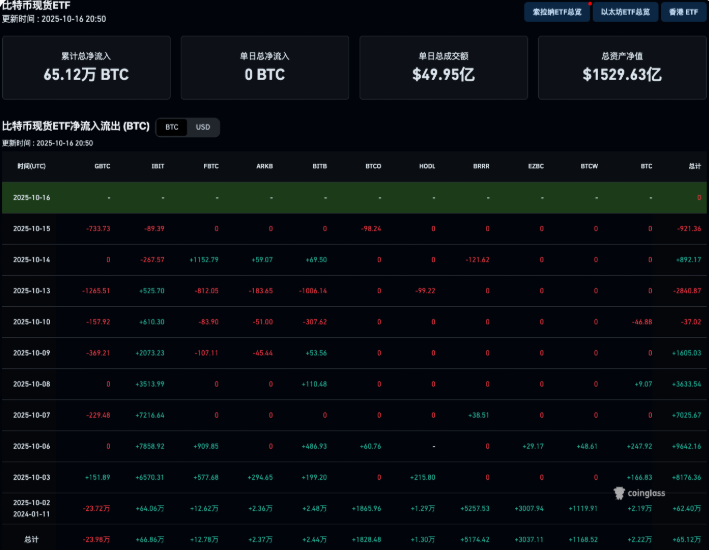Viewport: 709px width, 550px height.
Task: Click the 总计 column header
Action: pyautogui.click(x=695, y=166)
